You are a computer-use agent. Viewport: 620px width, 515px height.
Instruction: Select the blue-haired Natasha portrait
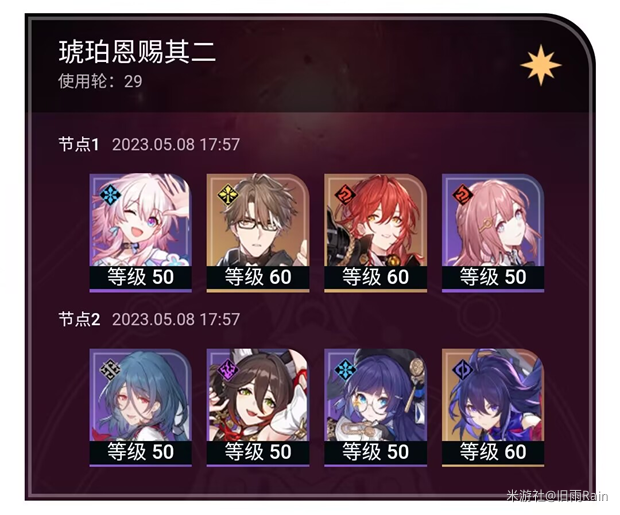point(140,408)
